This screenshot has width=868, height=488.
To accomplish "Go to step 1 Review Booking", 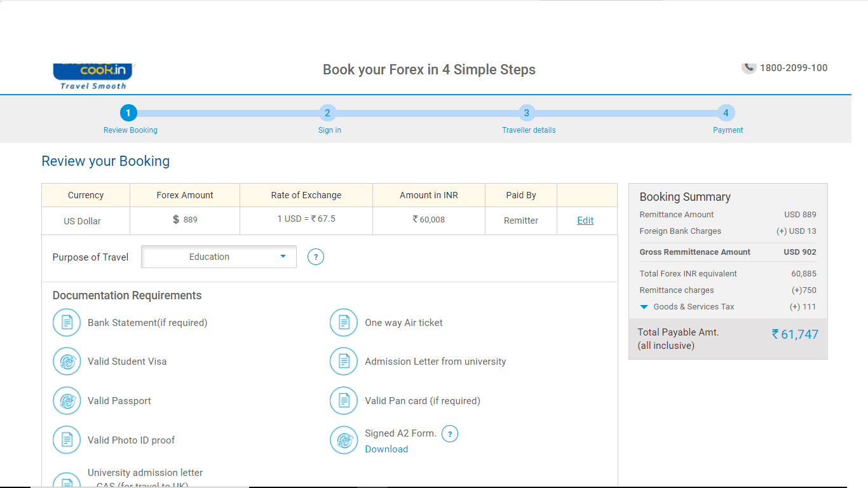I will tap(128, 114).
